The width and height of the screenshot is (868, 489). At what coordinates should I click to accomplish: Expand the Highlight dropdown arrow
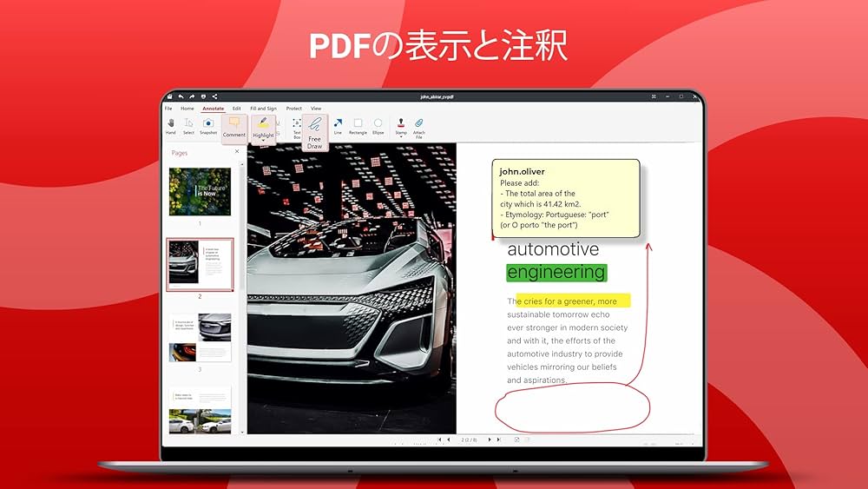click(x=264, y=141)
